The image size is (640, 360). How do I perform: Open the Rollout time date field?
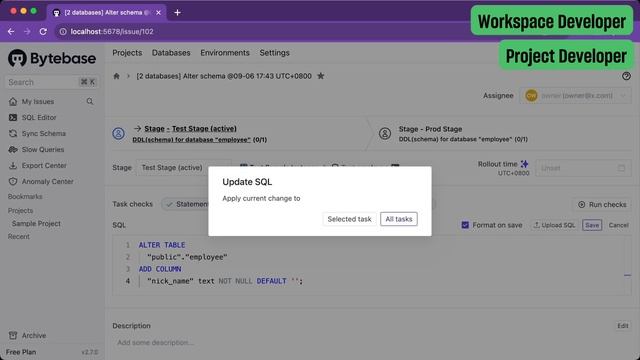tap(583, 168)
